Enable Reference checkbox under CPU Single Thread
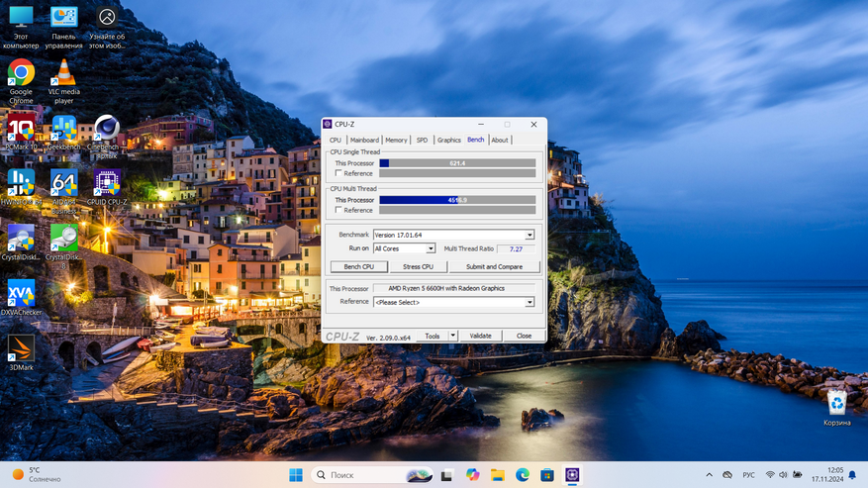Viewport: 868px width, 488px height. pos(338,173)
